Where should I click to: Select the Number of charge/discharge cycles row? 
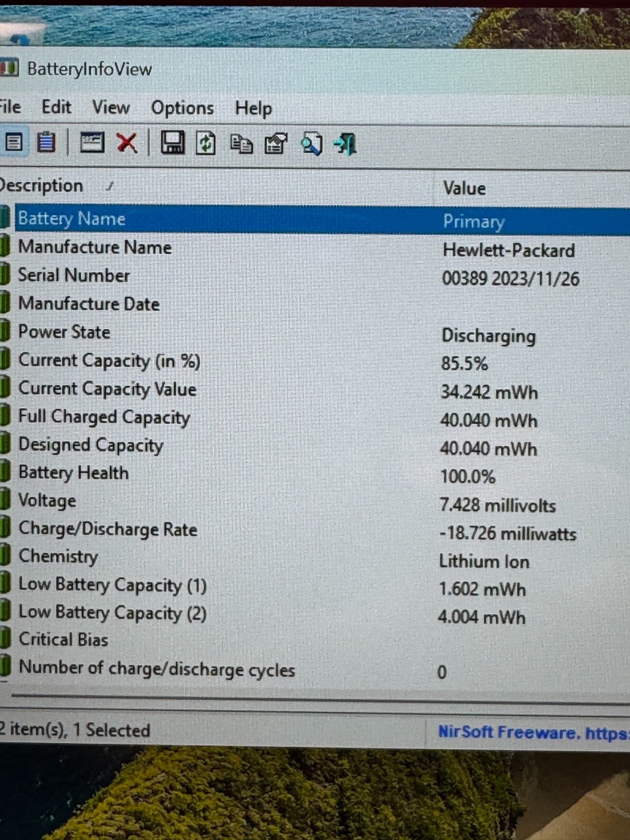coord(315,669)
